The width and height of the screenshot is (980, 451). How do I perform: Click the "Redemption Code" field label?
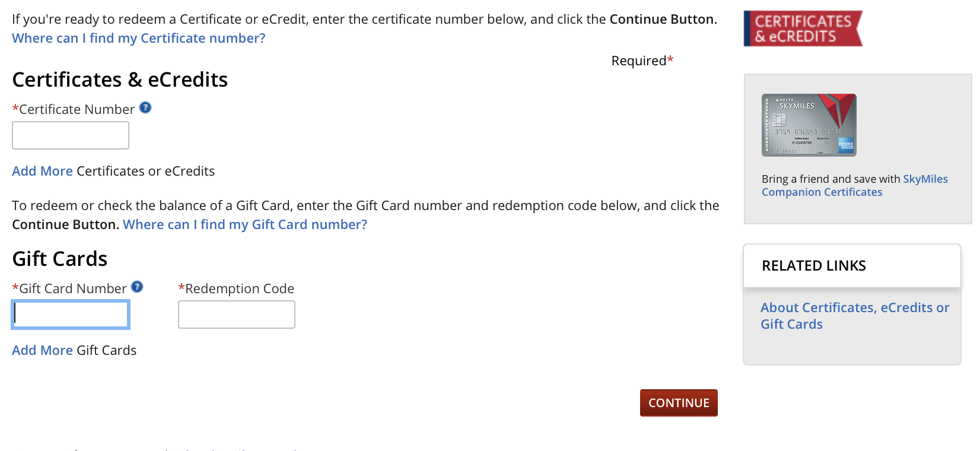(x=239, y=289)
